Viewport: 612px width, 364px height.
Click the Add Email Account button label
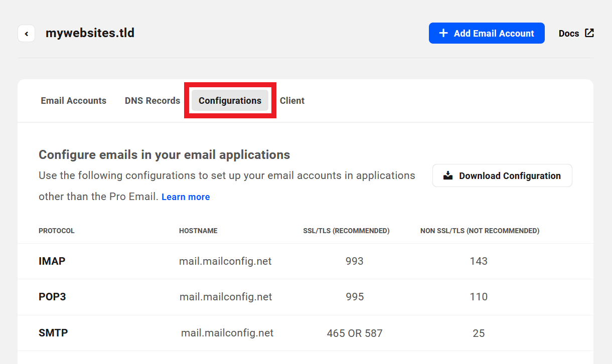point(494,34)
